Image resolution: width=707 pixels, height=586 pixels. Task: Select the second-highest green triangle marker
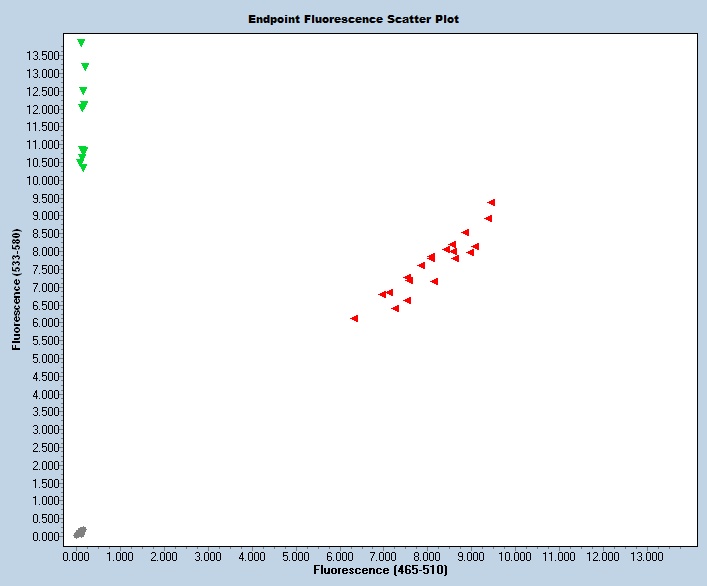[x=85, y=67]
